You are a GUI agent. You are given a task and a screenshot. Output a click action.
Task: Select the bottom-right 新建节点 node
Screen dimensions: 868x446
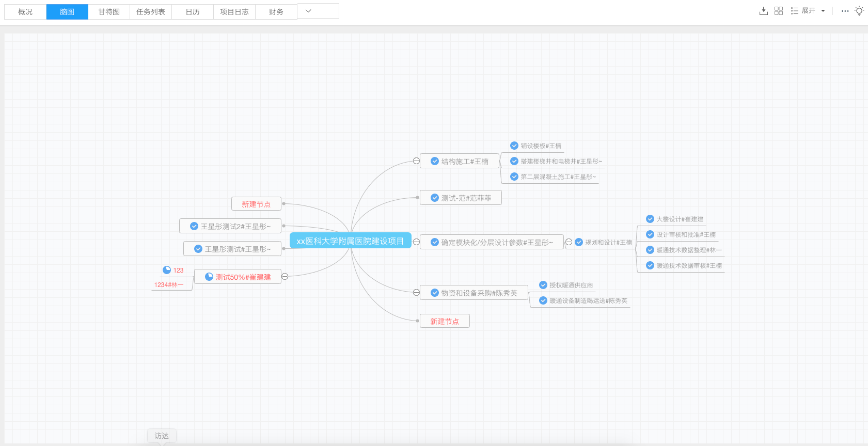point(445,321)
